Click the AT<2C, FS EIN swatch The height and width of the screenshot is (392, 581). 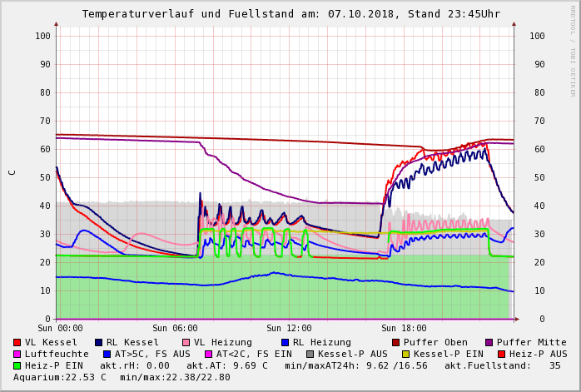tap(209, 354)
